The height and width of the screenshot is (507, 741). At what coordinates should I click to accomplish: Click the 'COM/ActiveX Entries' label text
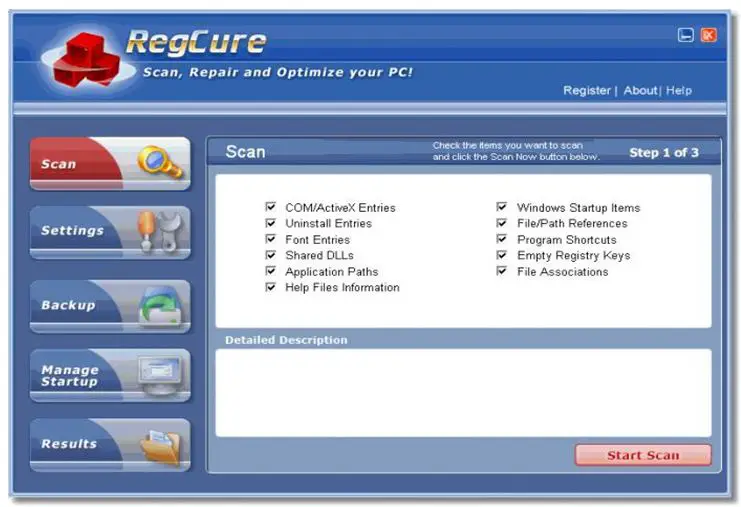pos(340,207)
